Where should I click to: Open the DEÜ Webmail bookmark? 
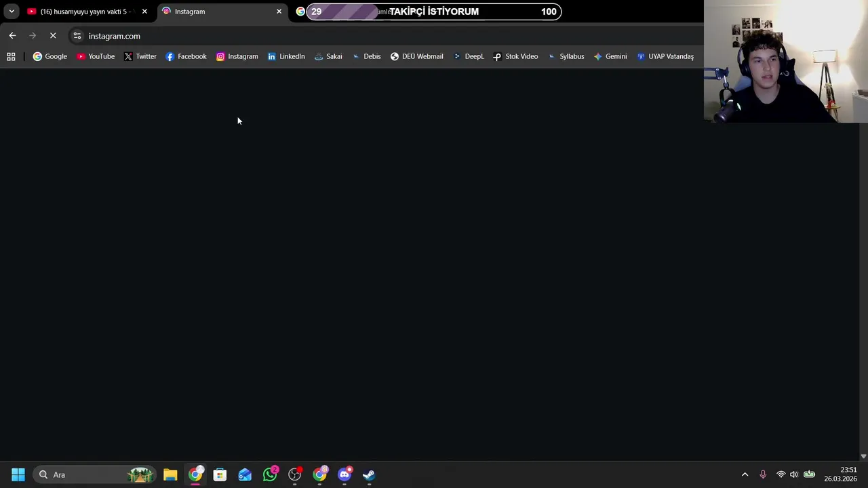[x=416, y=56]
